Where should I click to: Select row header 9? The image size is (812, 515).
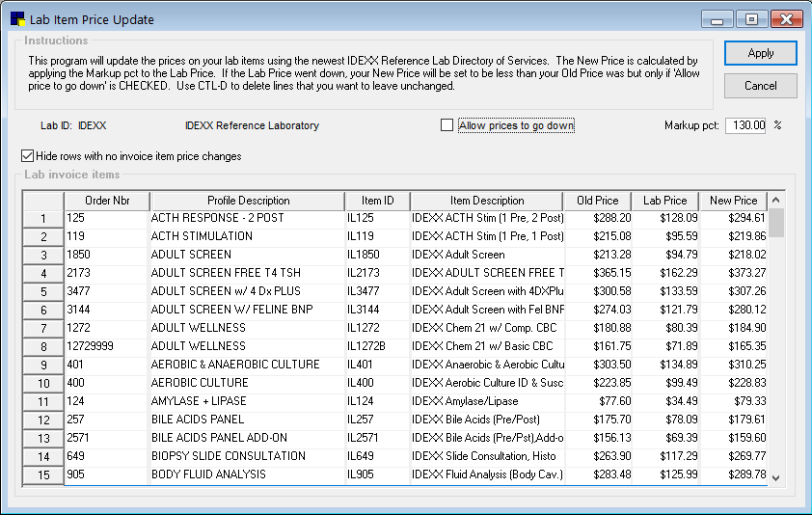[x=43, y=366]
